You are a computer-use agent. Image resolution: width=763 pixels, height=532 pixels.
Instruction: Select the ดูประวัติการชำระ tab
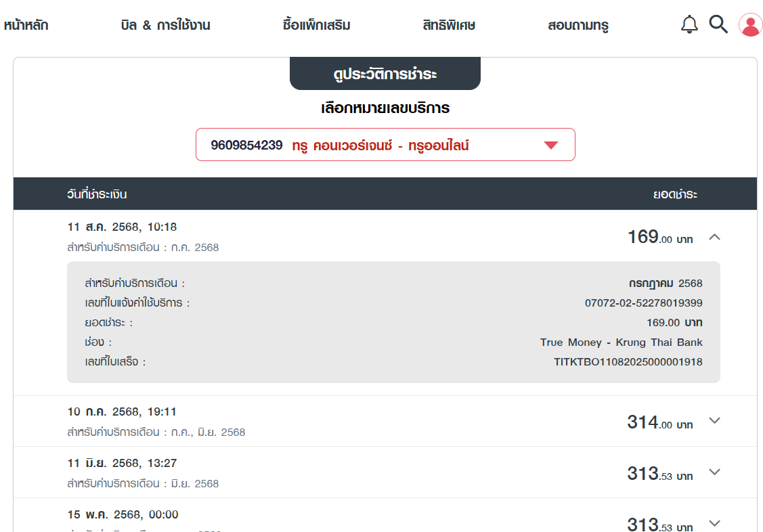(385, 73)
